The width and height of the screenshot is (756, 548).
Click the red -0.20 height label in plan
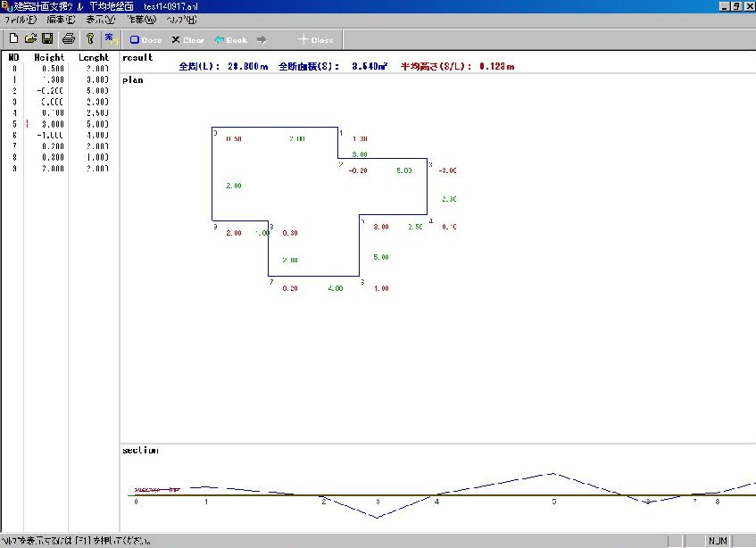pyautogui.click(x=358, y=170)
